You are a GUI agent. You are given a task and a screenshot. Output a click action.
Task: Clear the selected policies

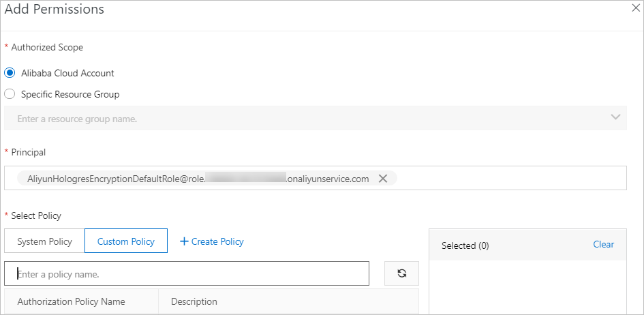click(x=603, y=244)
